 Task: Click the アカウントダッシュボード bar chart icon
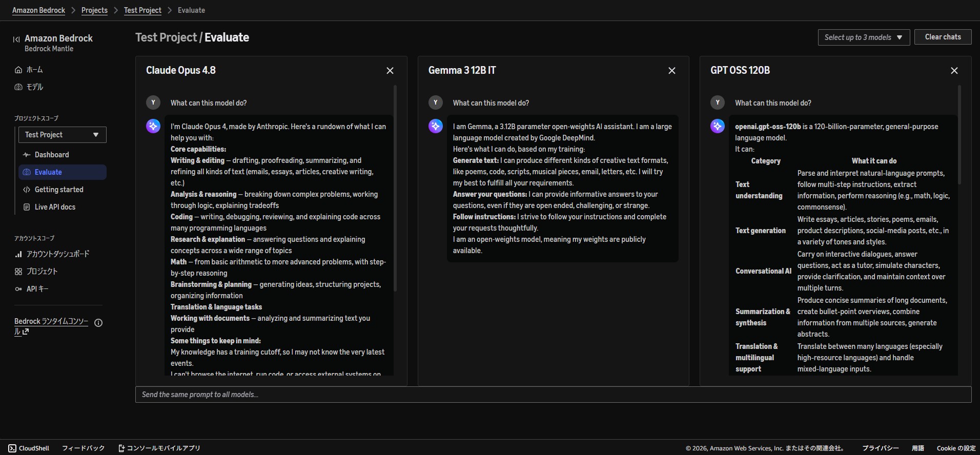[x=18, y=254]
